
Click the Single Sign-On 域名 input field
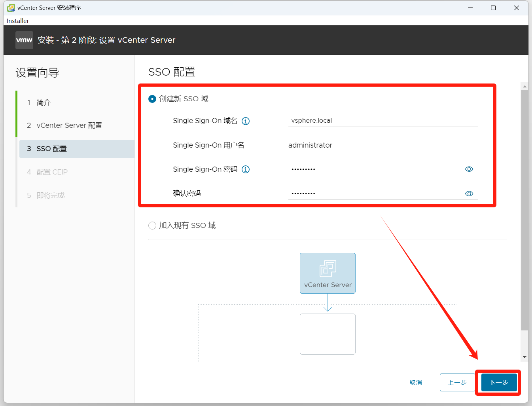383,121
